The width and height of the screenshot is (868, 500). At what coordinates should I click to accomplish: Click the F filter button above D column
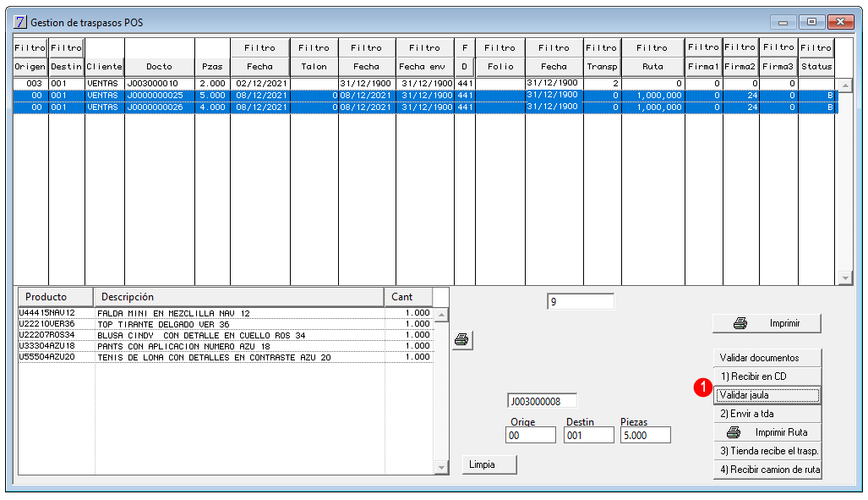[x=465, y=47]
